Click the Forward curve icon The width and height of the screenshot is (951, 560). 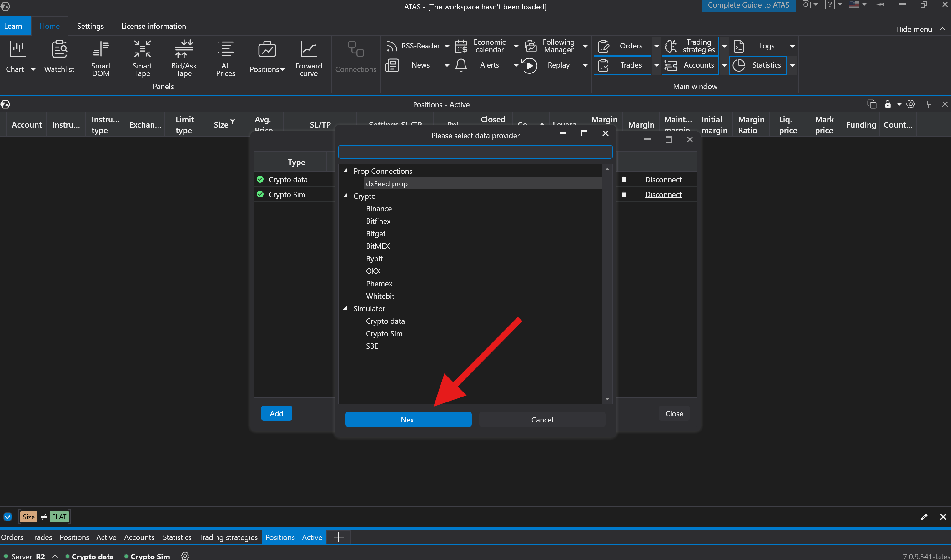(308, 49)
